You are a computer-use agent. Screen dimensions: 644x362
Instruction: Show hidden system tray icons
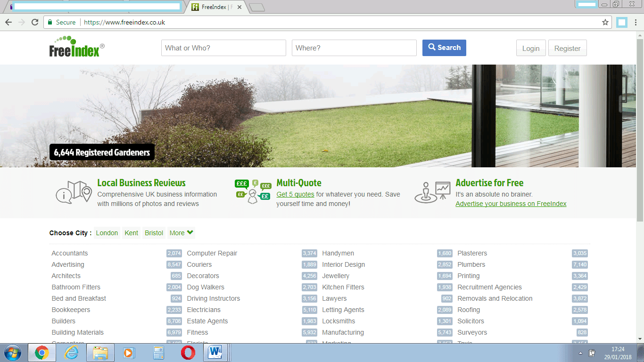[x=580, y=353]
